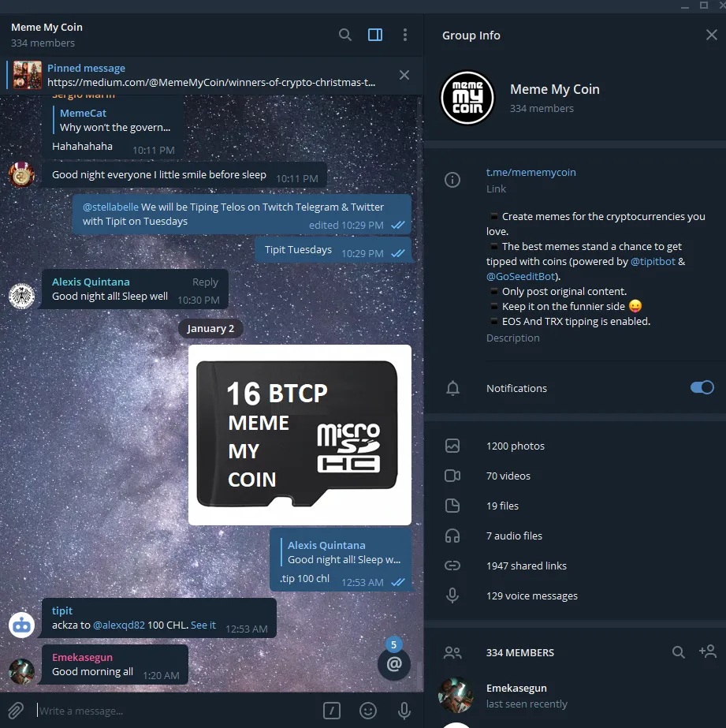Open the @stellabelle mention
This screenshot has width=726, height=728.
(x=110, y=207)
